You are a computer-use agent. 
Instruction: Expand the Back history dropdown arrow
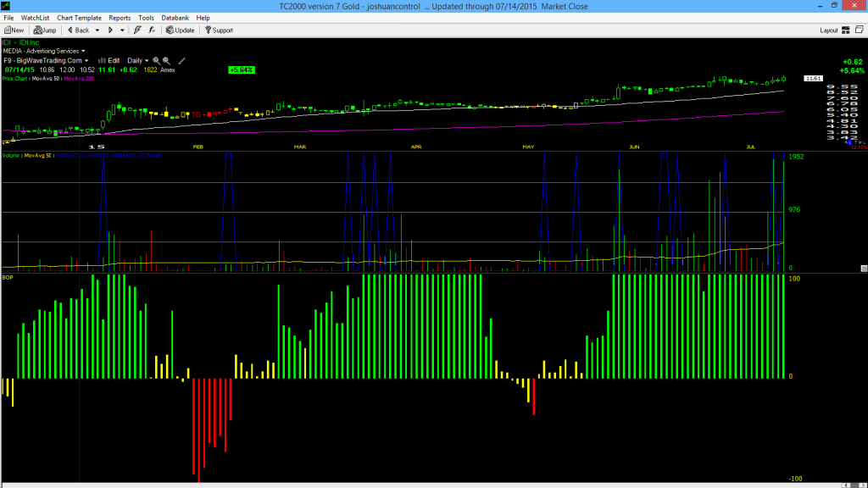97,30
